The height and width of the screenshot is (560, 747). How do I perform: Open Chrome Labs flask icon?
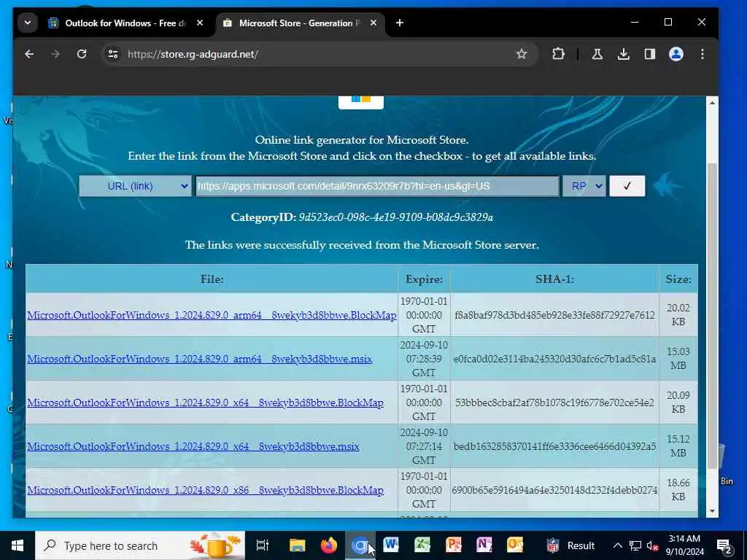coord(597,54)
